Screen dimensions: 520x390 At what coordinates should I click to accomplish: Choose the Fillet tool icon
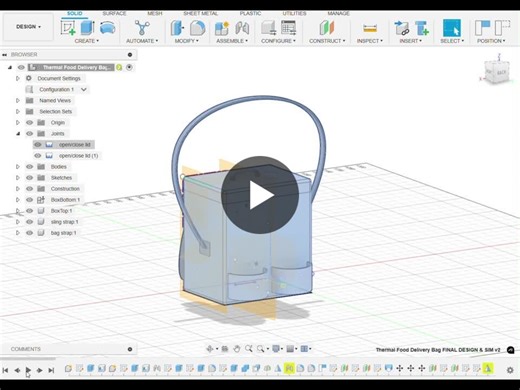(197, 28)
